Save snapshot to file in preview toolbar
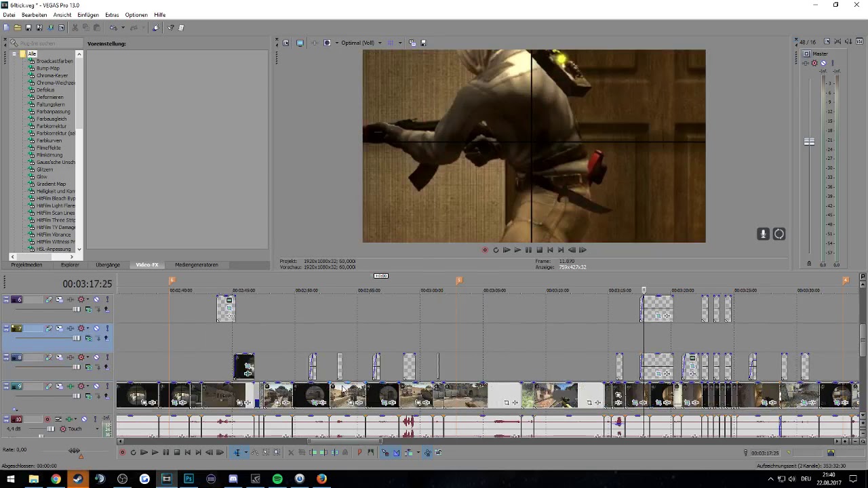Image resolution: width=868 pixels, height=488 pixels. pos(423,43)
